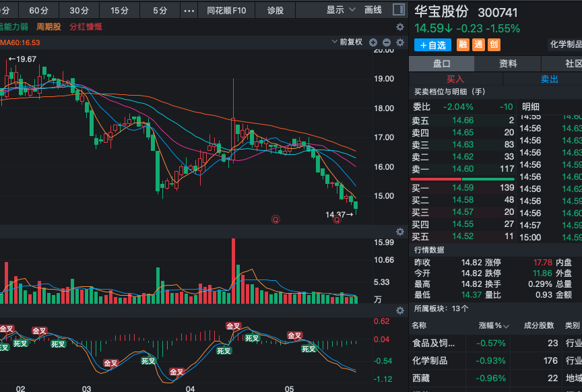Viewport: 582px width, 392px height.
Task: Click the stock code 300741
Action: pos(498,13)
